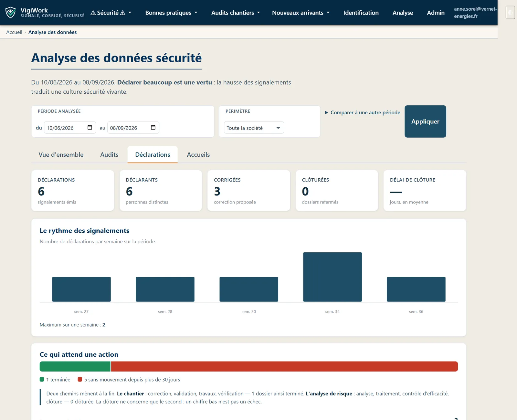The image size is (517, 420).
Task: Click the green 'terminée' segment of the bar
Action: pos(75,366)
